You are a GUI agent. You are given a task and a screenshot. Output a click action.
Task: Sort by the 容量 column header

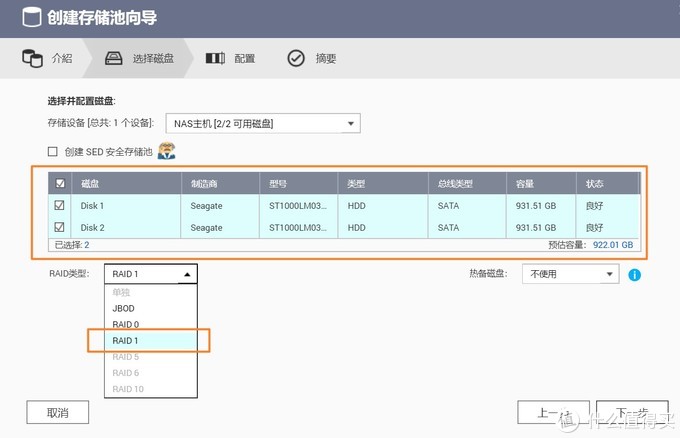tap(542, 183)
